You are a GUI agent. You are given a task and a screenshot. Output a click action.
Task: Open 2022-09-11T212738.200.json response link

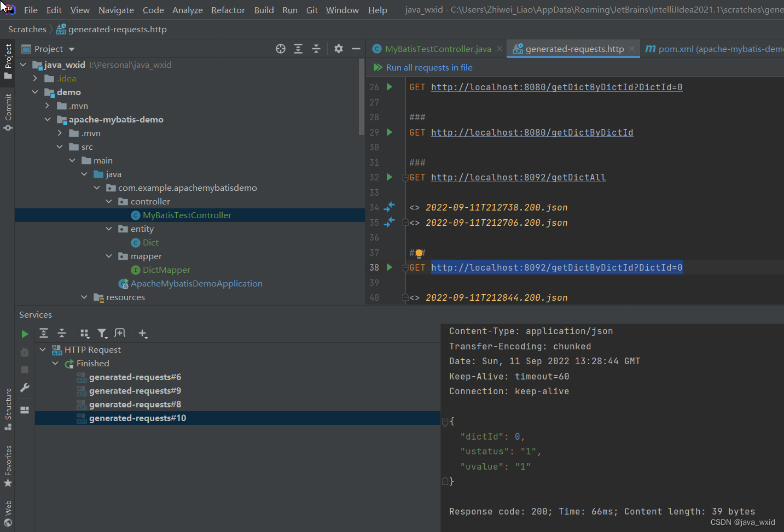pyautogui.click(x=496, y=207)
